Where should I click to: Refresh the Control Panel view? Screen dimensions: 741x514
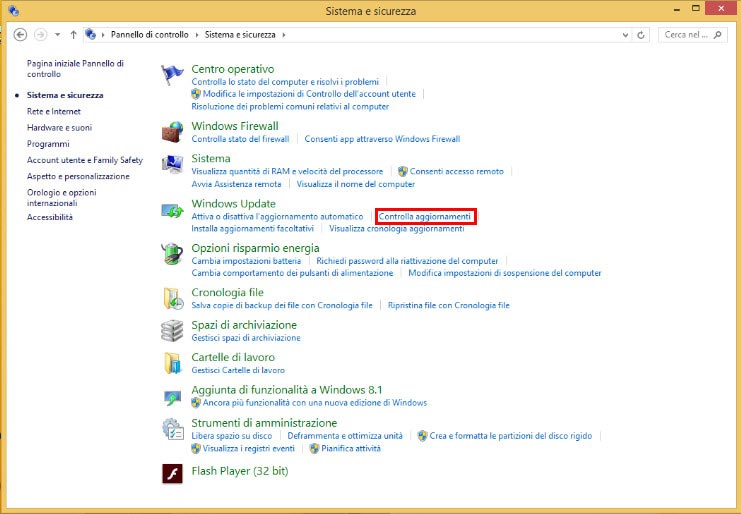point(641,35)
